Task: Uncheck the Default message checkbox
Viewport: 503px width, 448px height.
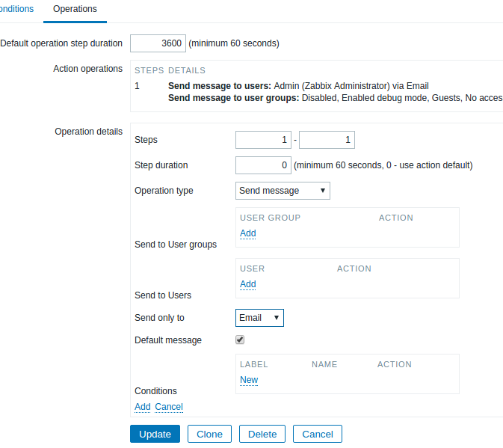Action: 240,340
